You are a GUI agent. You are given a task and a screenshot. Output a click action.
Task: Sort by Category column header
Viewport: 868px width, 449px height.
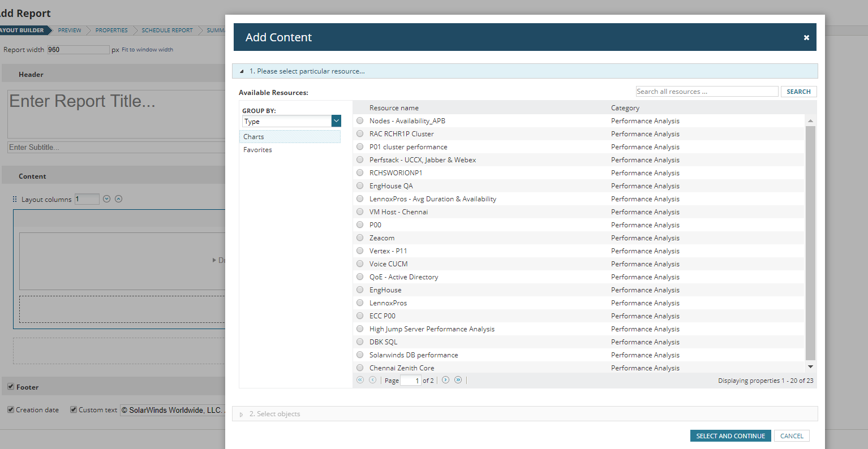[x=625, y=107]
